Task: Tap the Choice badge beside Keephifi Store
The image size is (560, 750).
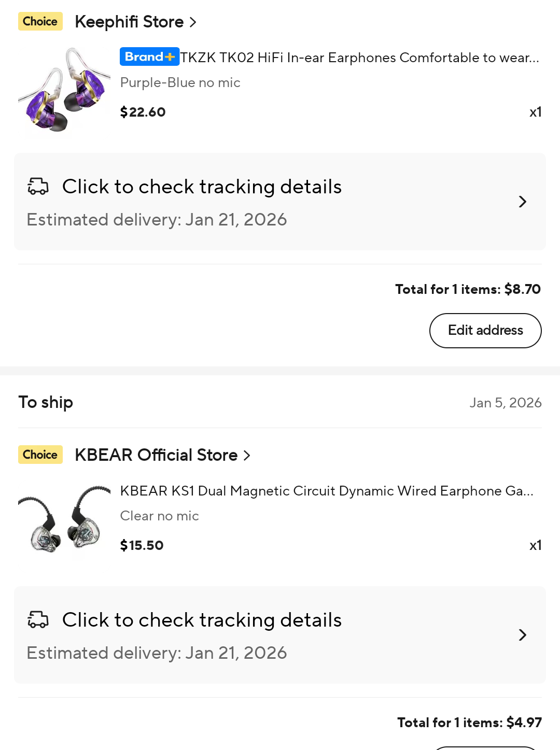Action: point(40,21)
